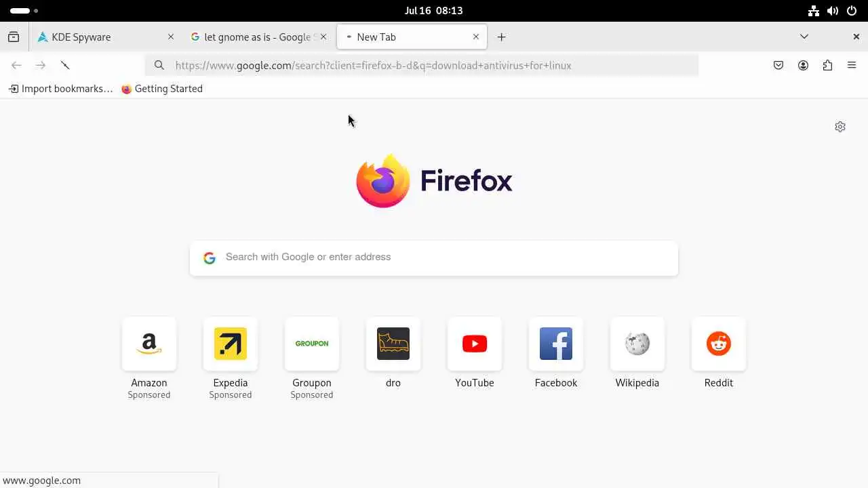Expand the list all tabs chevron

(804, 37)
